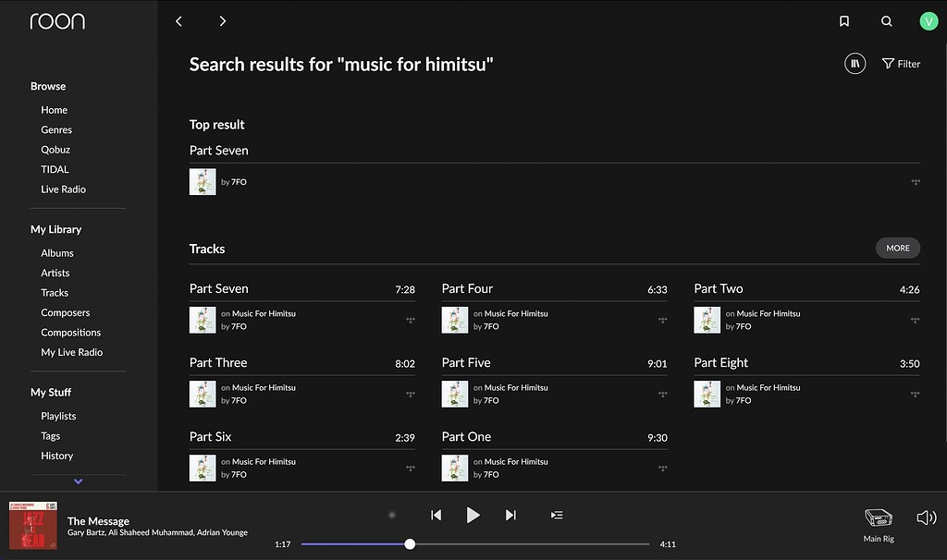Image resolution: width=947 pixels, height=560 pixels.
Task: Open the play queue icon in the bottom bar
Action: click(556, 515)
